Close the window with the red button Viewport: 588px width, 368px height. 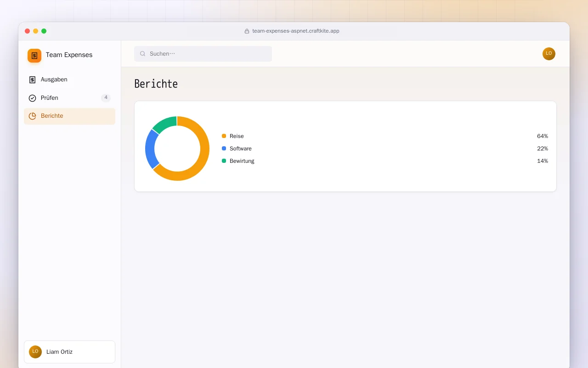click(x=28, y=31)
